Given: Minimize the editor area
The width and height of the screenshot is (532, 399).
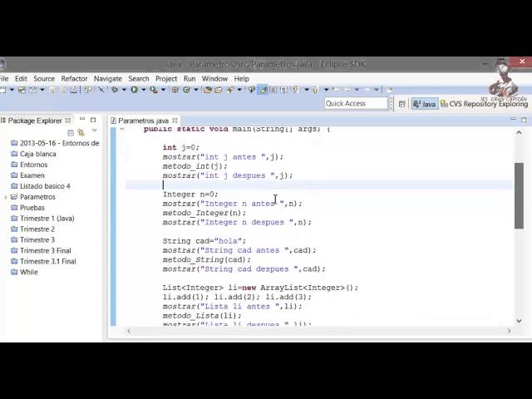Looking at the screenshot, I should 514,119.
